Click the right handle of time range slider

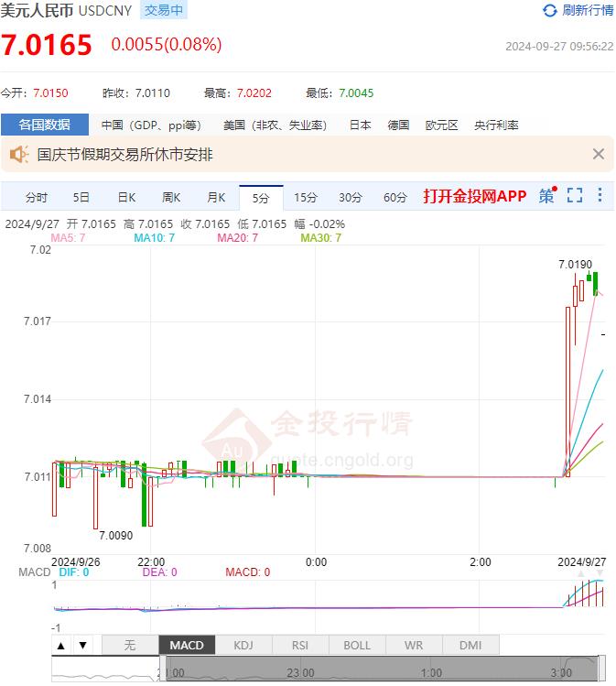601,669
